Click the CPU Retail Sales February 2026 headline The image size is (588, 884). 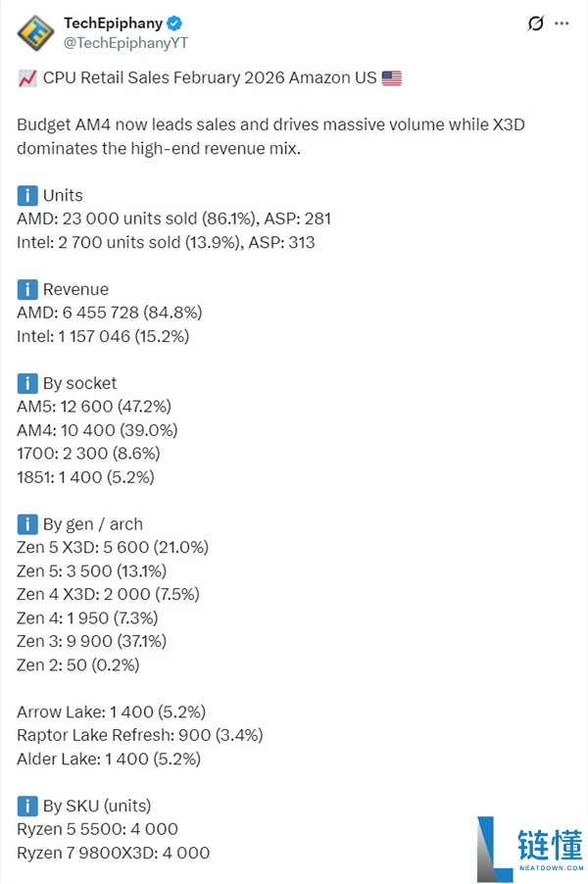210,77
